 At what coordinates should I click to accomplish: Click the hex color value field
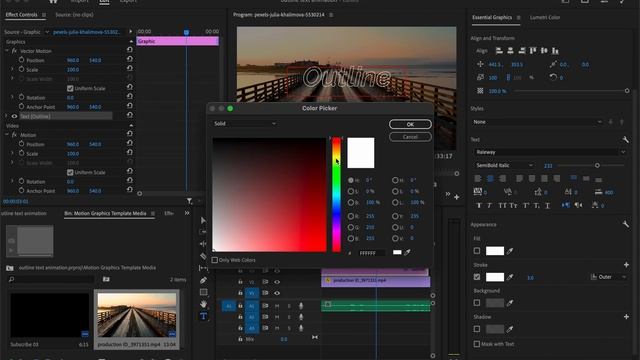tap(371, 253)
